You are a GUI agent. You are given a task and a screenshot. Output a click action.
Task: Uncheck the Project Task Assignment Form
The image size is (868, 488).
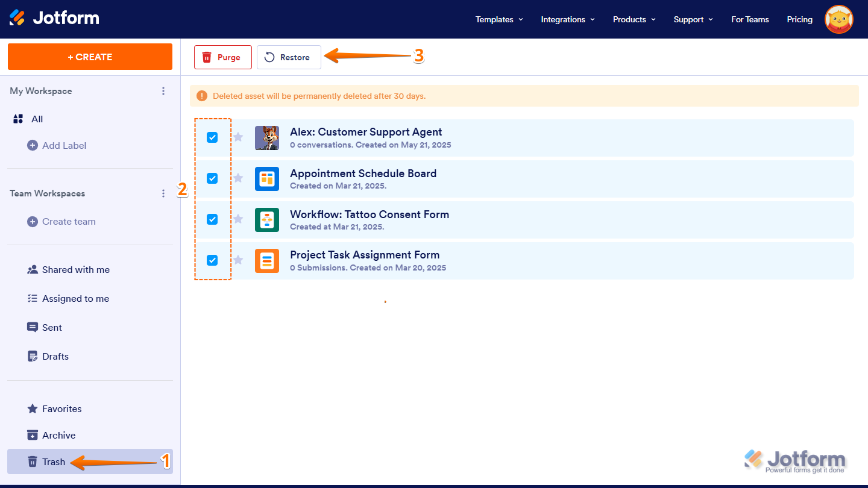(x=212, y=260)
